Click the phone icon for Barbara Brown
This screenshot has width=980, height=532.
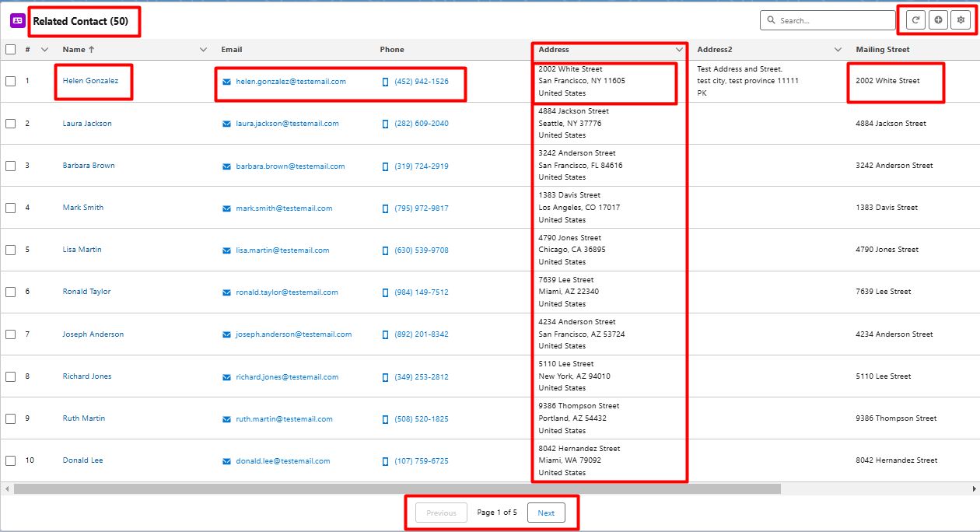(385, 166)
